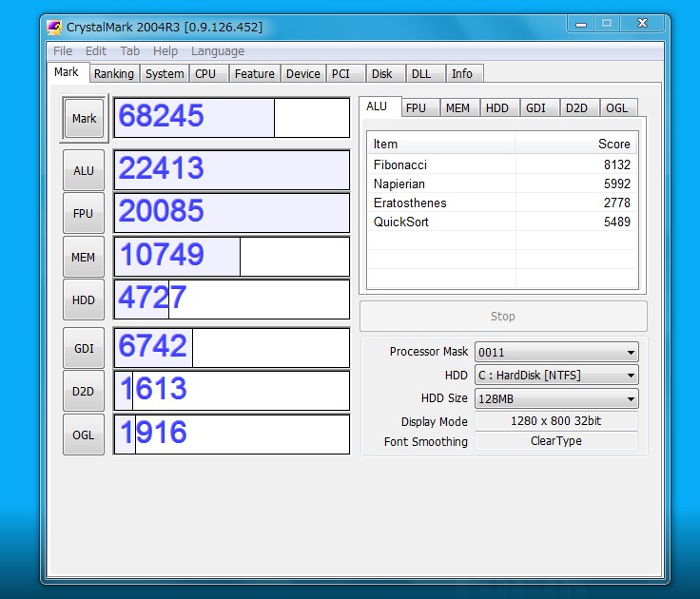700x599 pixels.
Task: Run the FPU benchmark button
Action: 84,213
